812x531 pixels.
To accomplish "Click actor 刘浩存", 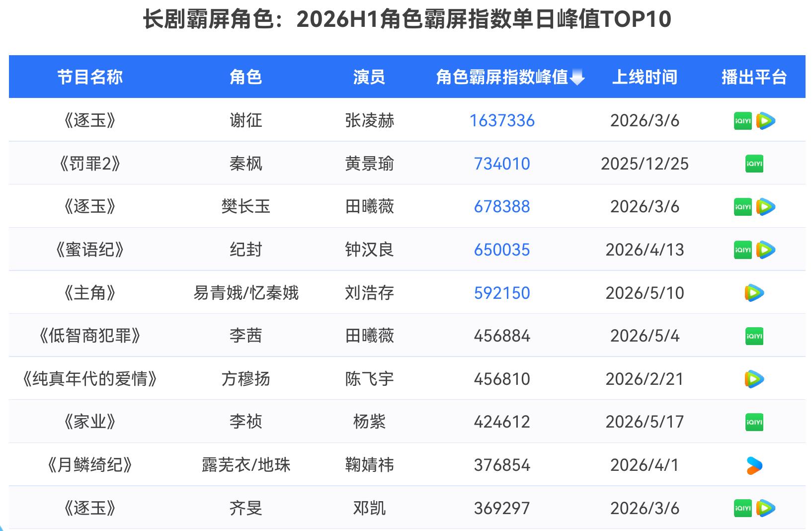I will pyautogui.click(x=369, y=293).
